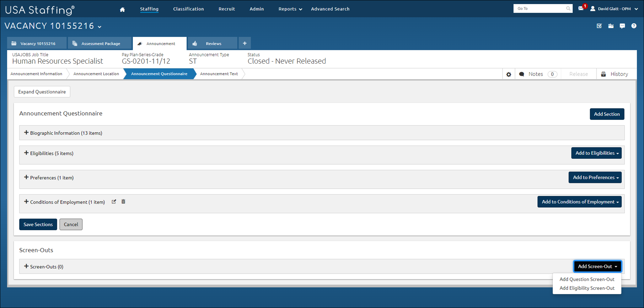Select Announcement Questionnaire step
Image resolution: width=644 pixels, height=308 pixels.
(x=159, y=74)
